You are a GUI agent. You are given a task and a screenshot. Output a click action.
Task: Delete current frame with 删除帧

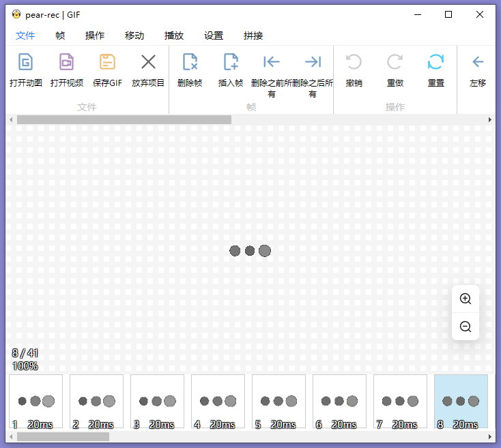(190, 70)
